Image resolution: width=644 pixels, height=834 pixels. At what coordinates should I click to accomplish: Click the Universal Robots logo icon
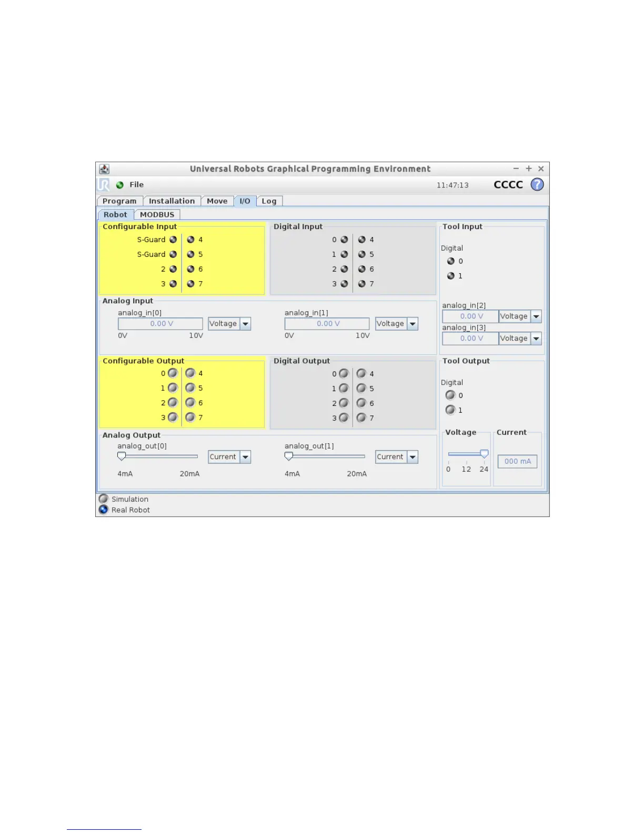click(x=104, y=185)
